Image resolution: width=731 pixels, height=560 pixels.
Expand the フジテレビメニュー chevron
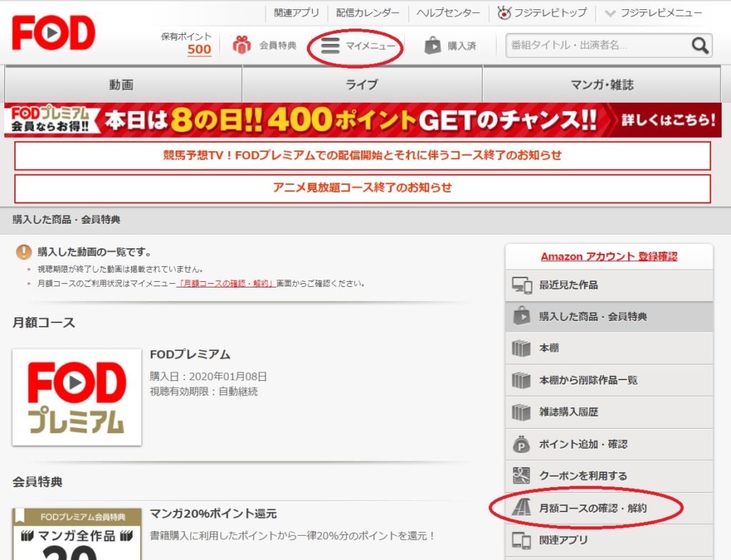[x=610, y=13]
